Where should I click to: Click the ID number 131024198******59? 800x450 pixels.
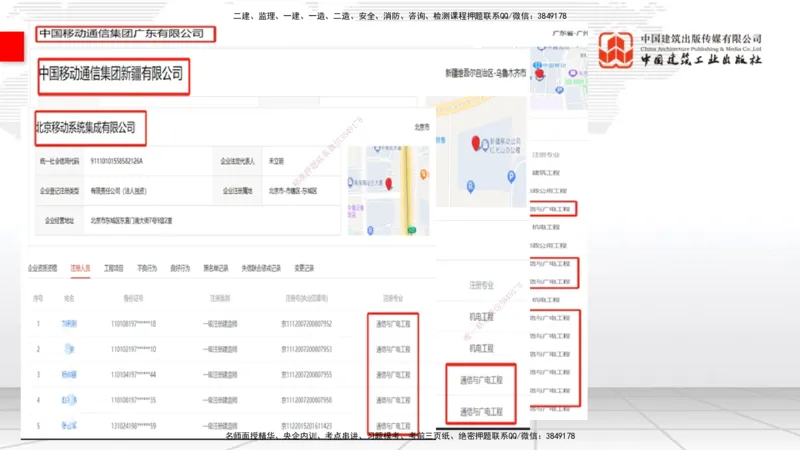point(134,426)
